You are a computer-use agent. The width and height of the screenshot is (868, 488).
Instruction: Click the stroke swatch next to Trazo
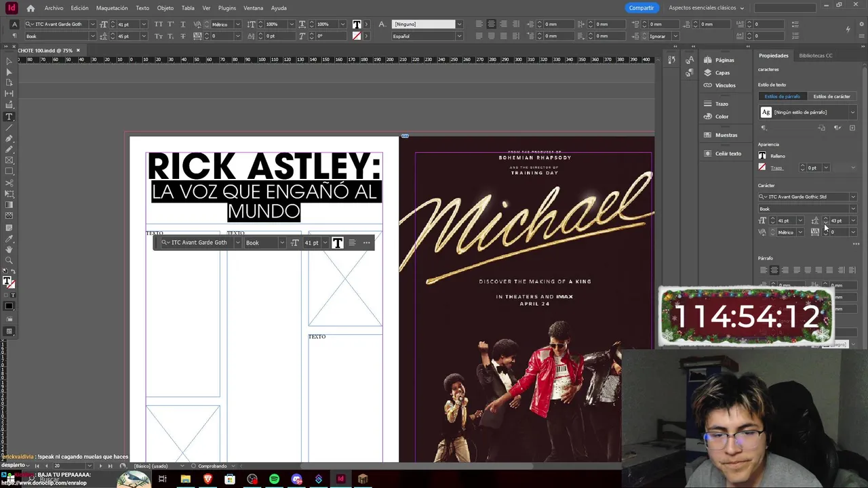pos(762,167)
